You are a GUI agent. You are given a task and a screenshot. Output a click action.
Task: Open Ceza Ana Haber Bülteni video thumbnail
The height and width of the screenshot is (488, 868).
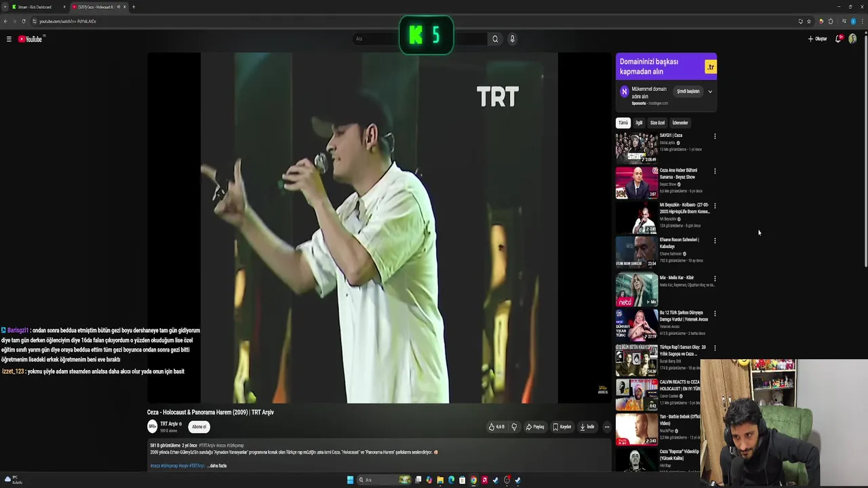point(637,182)
